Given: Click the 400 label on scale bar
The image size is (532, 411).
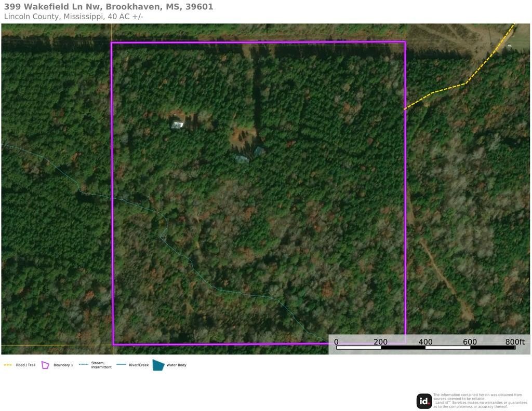Looking at the screenshot, I should coord(425,341).
